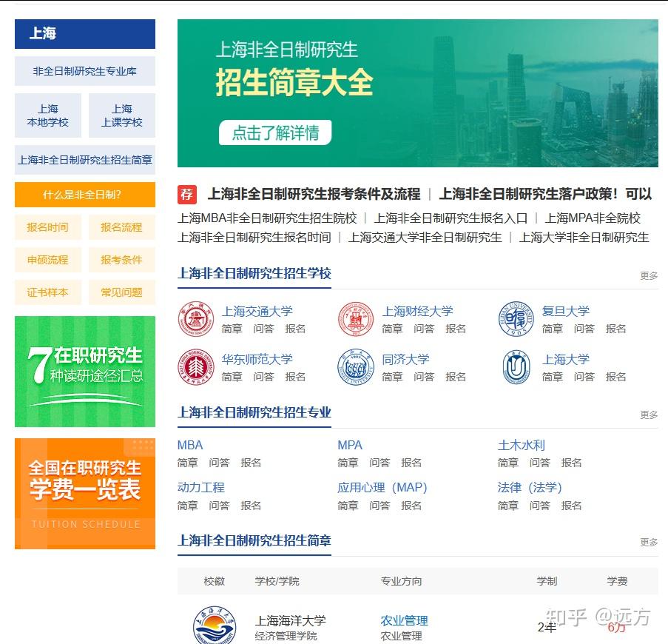Open 上海交通大学 school name link
The height and width of the screenshot is (644, 668).
[257, 311]
